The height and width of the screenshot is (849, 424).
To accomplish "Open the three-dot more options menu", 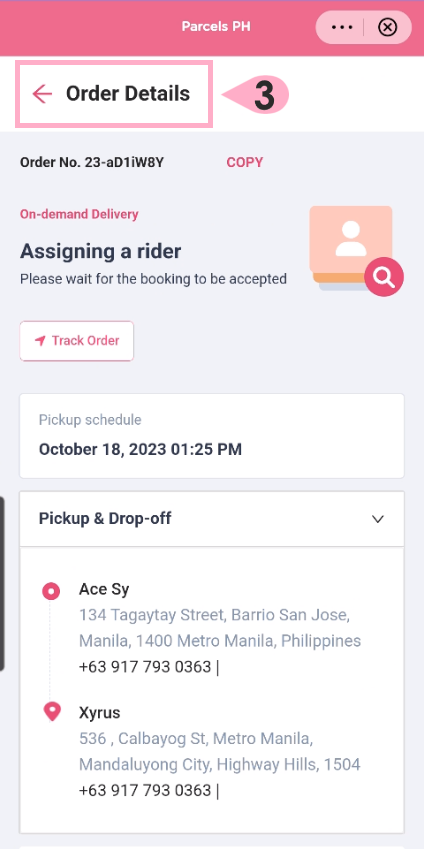I will 342,27.
